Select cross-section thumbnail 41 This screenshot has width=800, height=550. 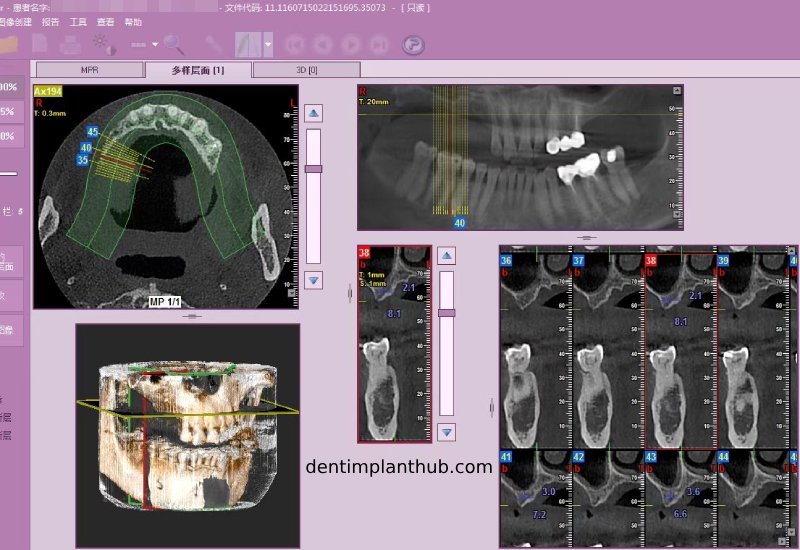point(537,498)
